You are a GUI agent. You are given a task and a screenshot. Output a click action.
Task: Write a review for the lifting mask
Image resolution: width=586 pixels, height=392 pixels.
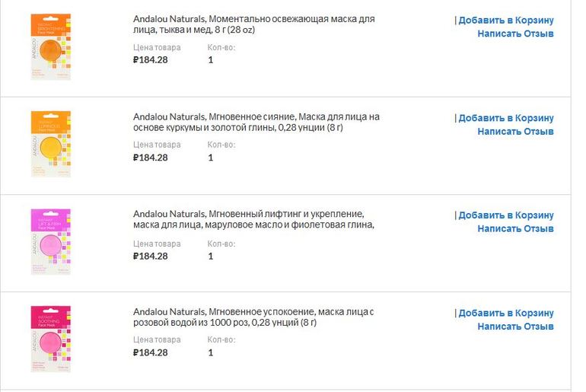pos(515,228)
